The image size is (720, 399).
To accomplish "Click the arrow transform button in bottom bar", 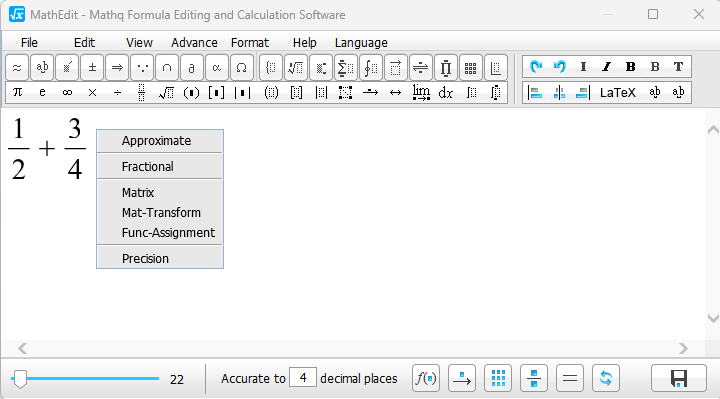I will 461,378.
